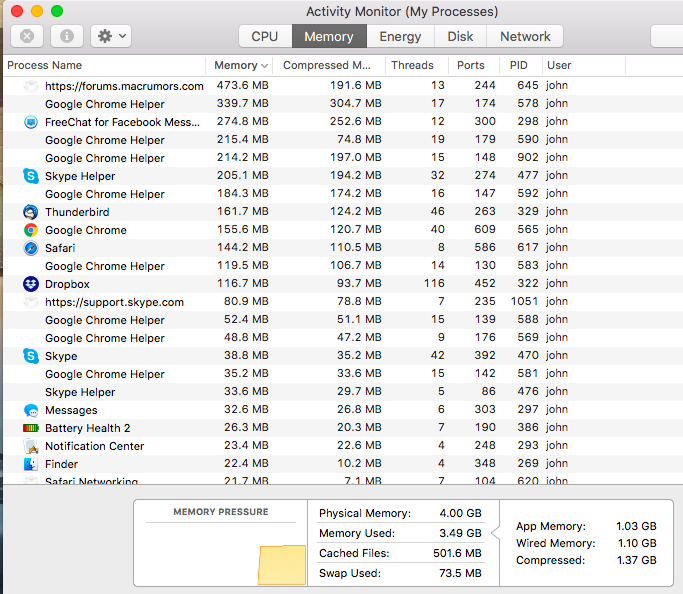Select Google Chrome Helper using 339.7 MB
Screen dimensions: 683x594
click(343, 104)
